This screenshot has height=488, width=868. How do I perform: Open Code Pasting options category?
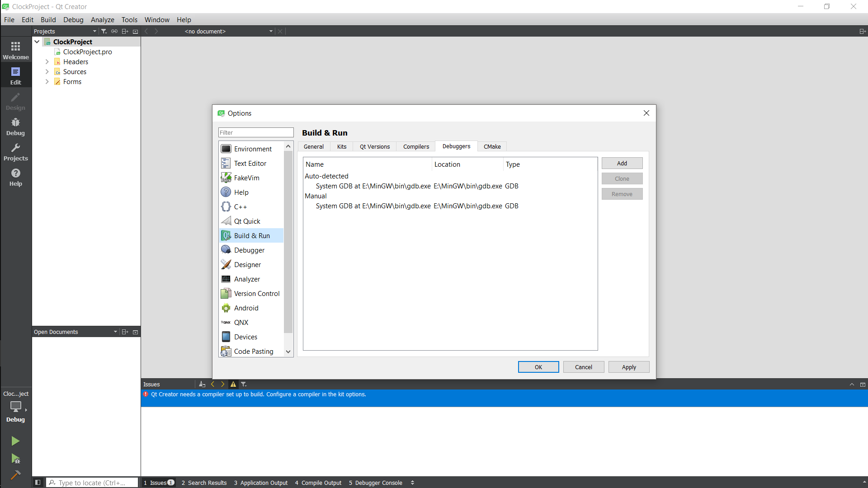pos(251,351)
